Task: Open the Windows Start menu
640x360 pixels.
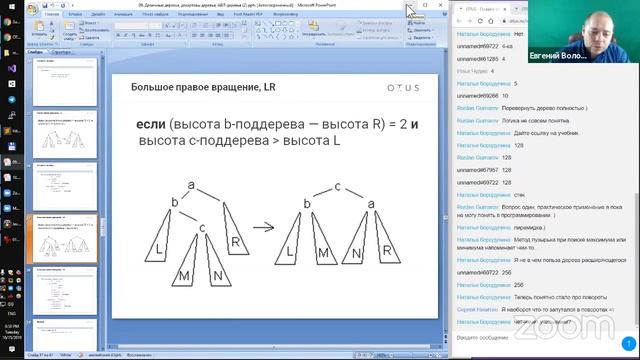Action: click(x=12, y=7)
